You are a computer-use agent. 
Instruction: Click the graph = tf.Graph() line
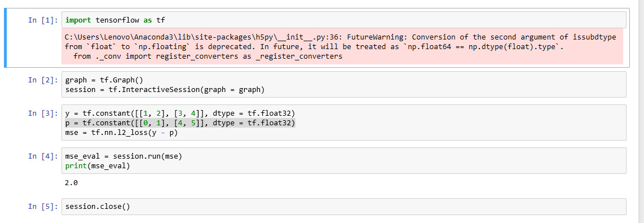tap(104, 80)
